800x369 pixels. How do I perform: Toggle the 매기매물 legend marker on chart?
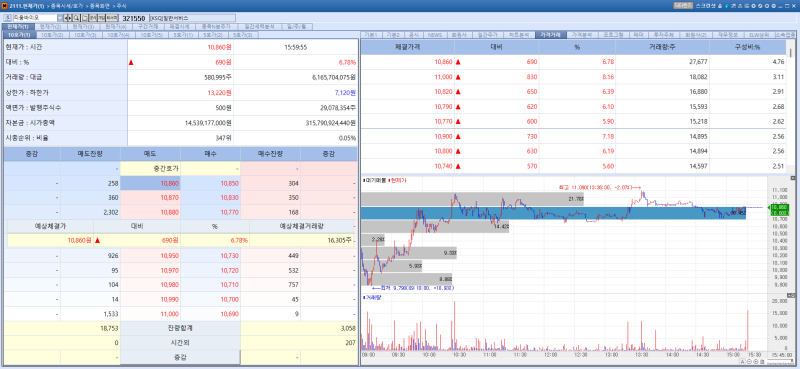363,180
